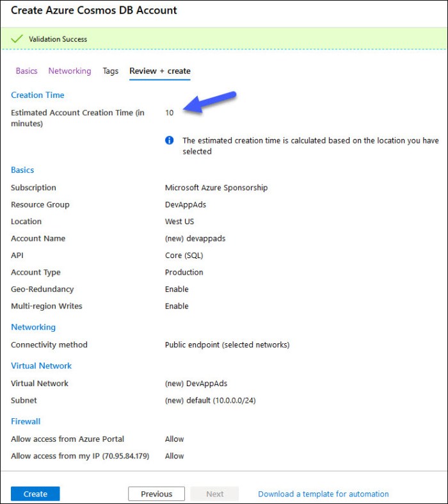Click the Microsoft Azure Sponsorship subscription value
Image resolution: width=448 pixels, height=504 pixels.
[x=216, y=188]
